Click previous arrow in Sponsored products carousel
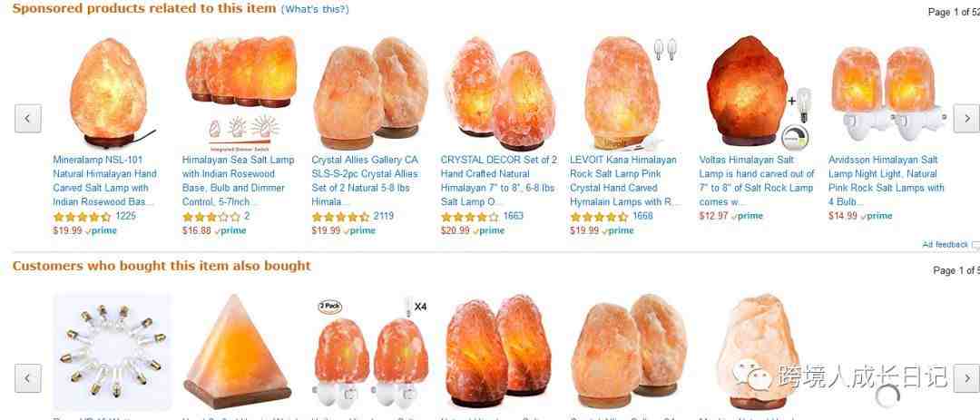 click(x=28, y=118)
